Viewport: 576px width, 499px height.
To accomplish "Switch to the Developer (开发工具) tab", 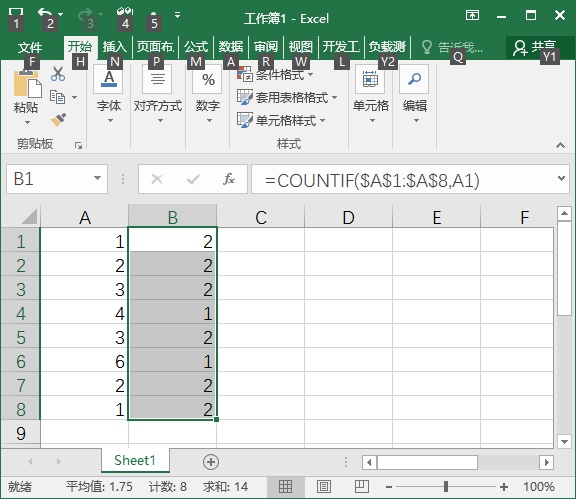I will pos(341,47).
